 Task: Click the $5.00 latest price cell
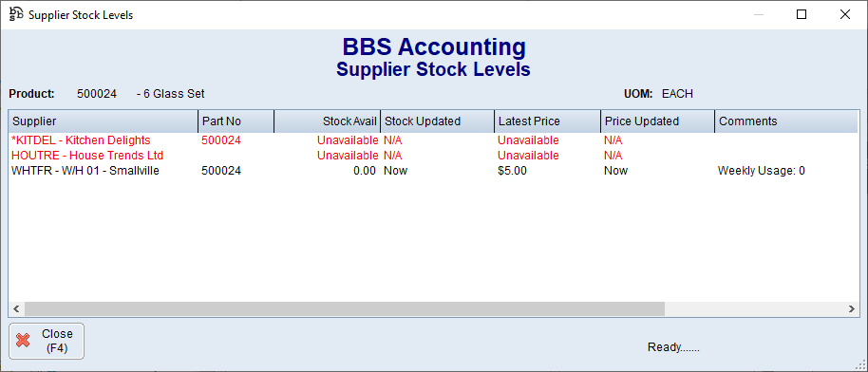tap(512, 171)
